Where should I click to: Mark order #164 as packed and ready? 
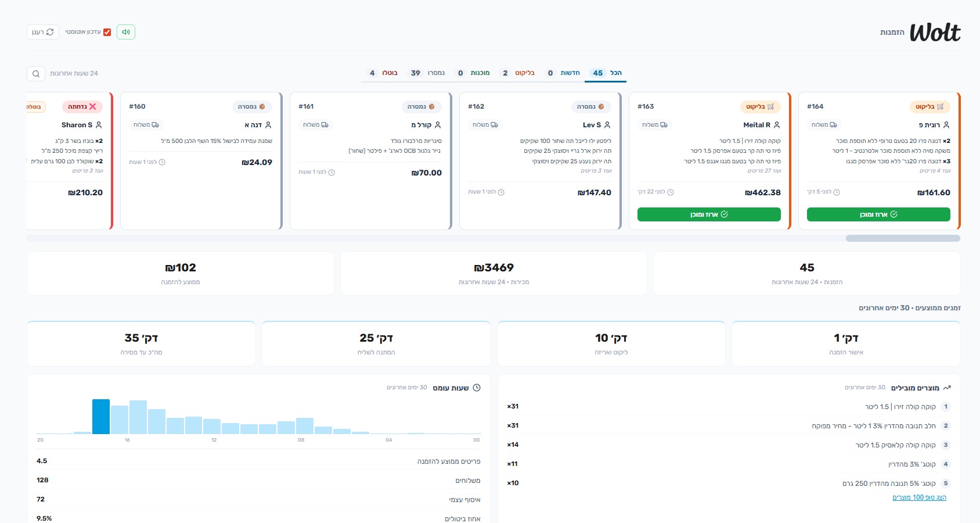click(x=878, y=214)
